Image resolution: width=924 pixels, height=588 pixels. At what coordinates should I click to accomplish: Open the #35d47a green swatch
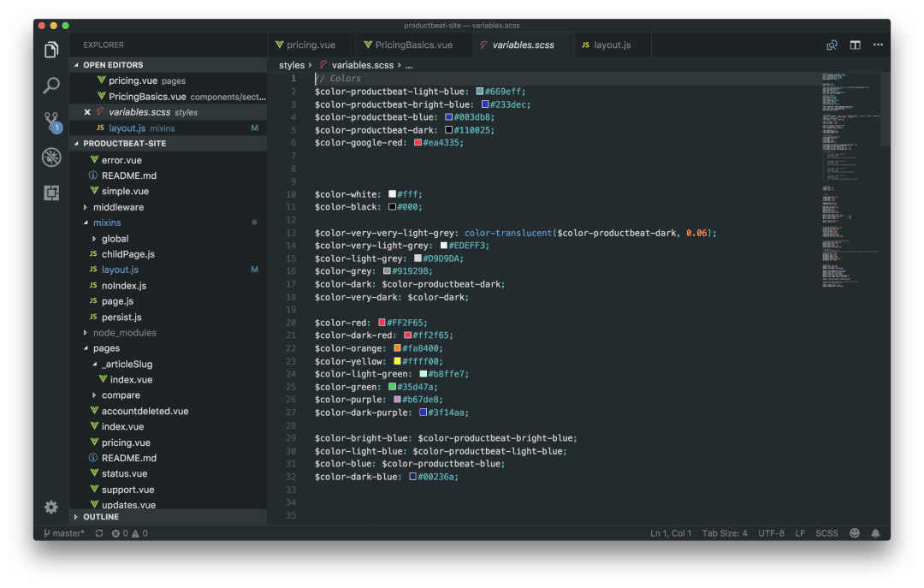click(392, 387)
